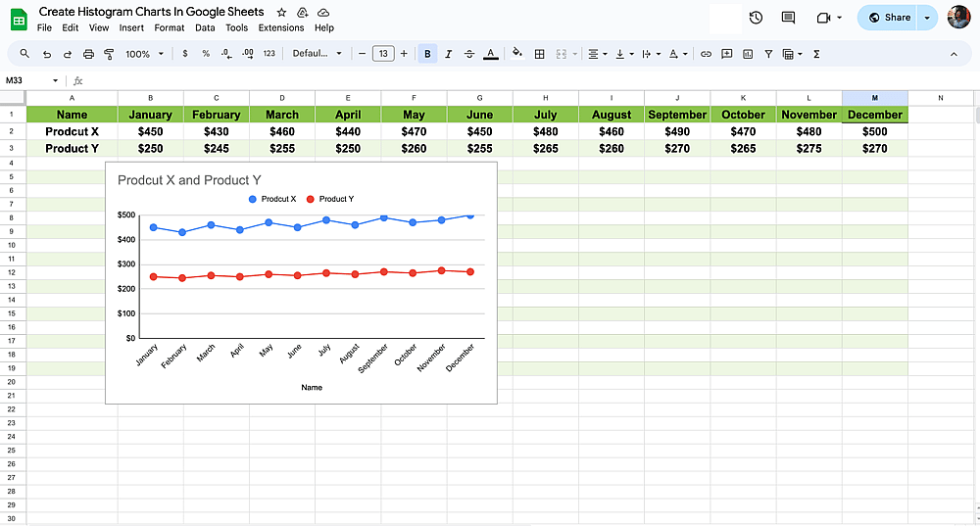
Task: Open the comments panel
Action: 788,18
